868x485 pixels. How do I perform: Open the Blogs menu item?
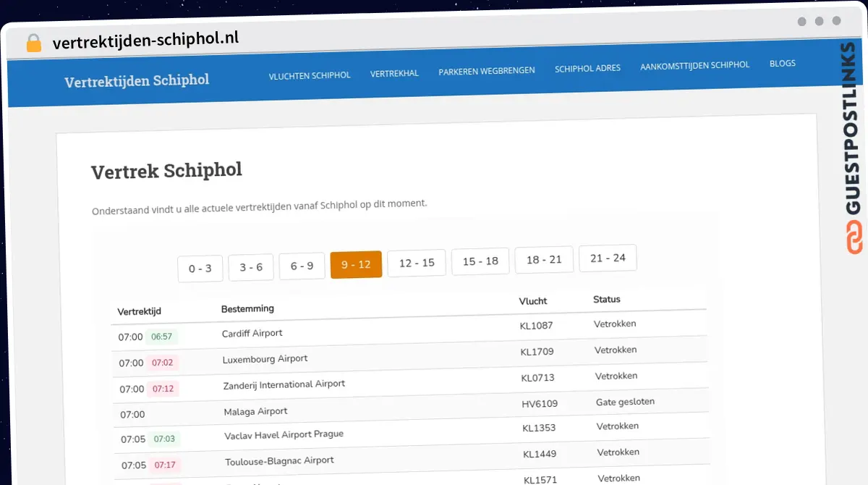click(782, 64)
